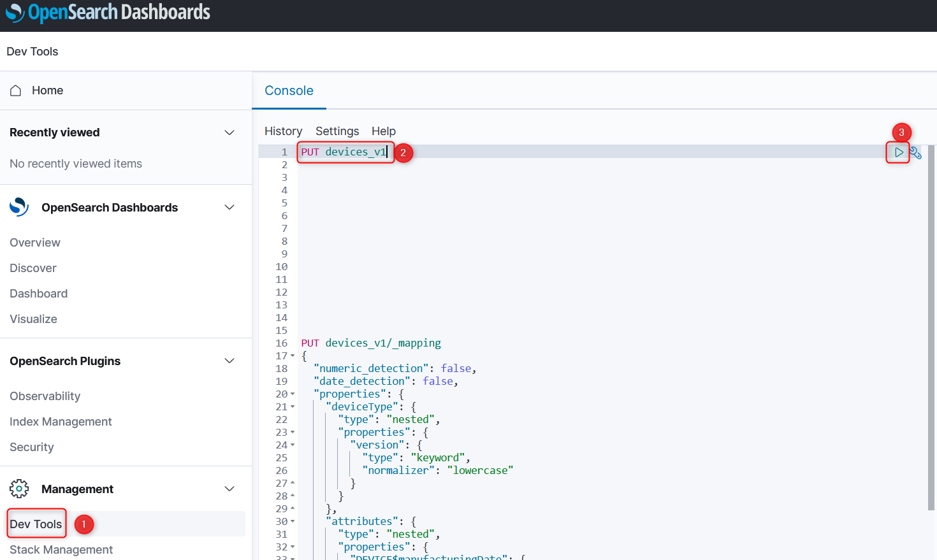Image resolution: width=937 pixels, height=560 pixels.
Task: Open Index Management plugin
Action: [x=61, y=422]
